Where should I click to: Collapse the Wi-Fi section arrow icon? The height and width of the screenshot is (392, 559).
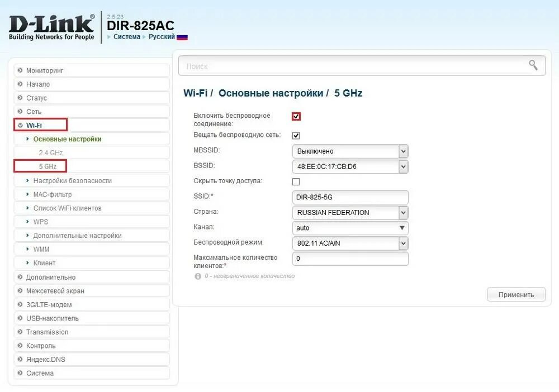20,125
